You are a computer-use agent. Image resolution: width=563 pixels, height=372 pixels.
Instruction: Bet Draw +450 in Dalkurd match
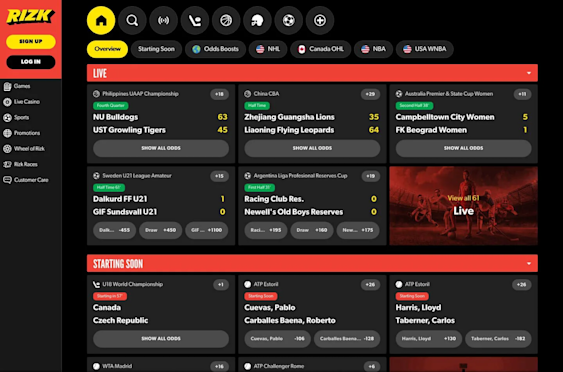pyautogui.click(x=160, y=230)
